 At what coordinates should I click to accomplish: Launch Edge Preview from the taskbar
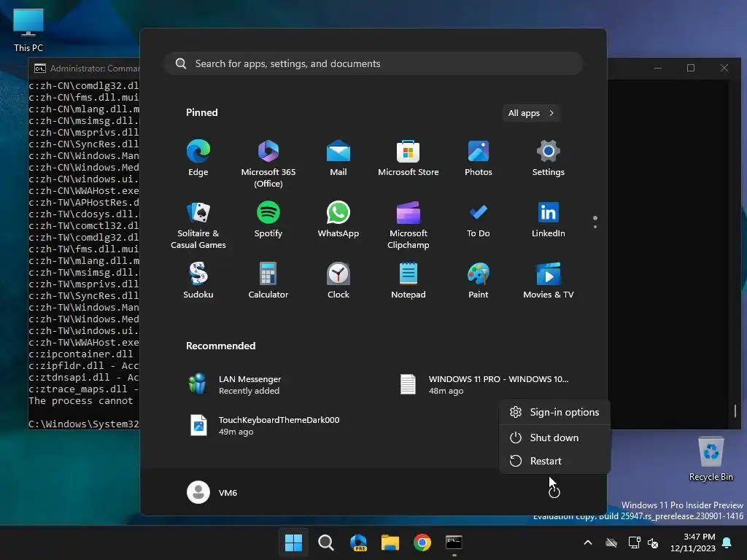[x=358, y=542]
